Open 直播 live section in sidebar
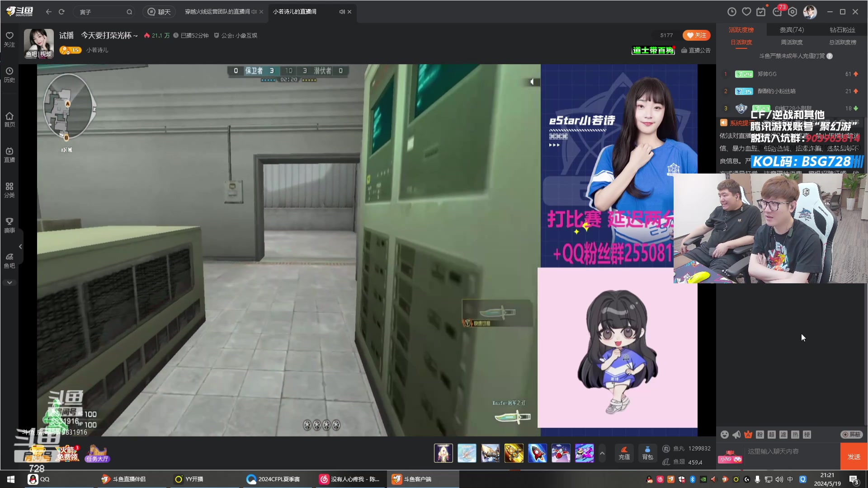 click(9, 155)
